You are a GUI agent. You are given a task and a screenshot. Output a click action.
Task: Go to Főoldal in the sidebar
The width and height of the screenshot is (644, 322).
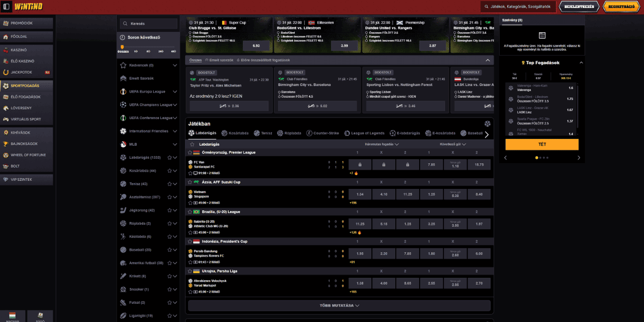point(26,36)
